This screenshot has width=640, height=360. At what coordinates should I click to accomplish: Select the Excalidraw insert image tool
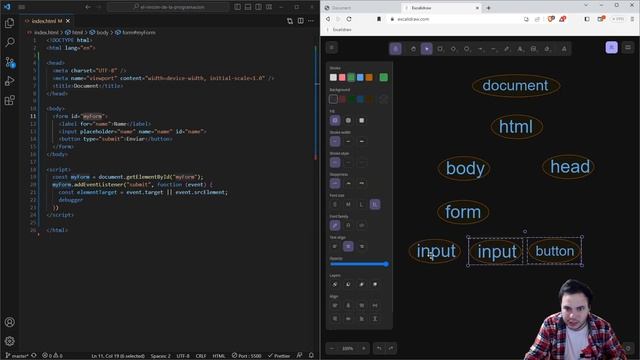click(x=533, y=49)
